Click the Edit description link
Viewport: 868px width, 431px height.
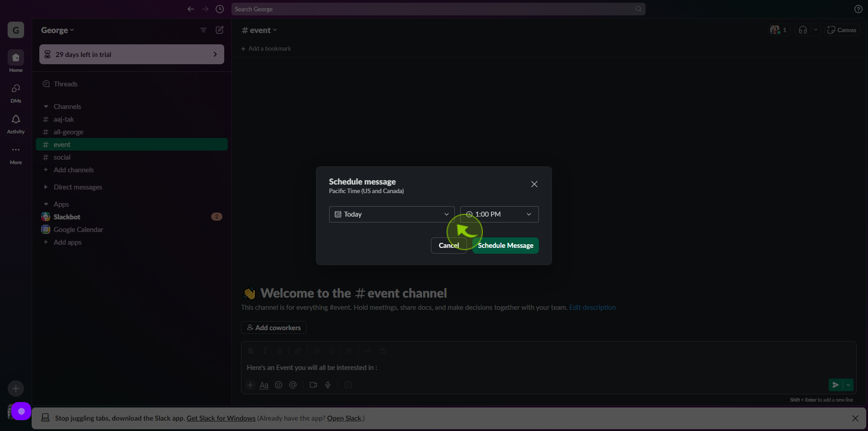(x=592, y=308)
